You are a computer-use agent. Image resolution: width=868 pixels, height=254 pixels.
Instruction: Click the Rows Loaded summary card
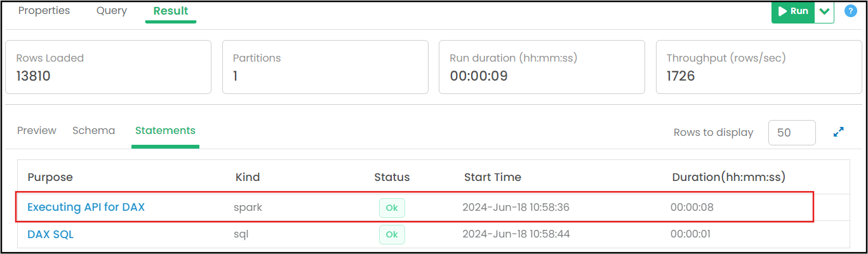tap(108, 67)
